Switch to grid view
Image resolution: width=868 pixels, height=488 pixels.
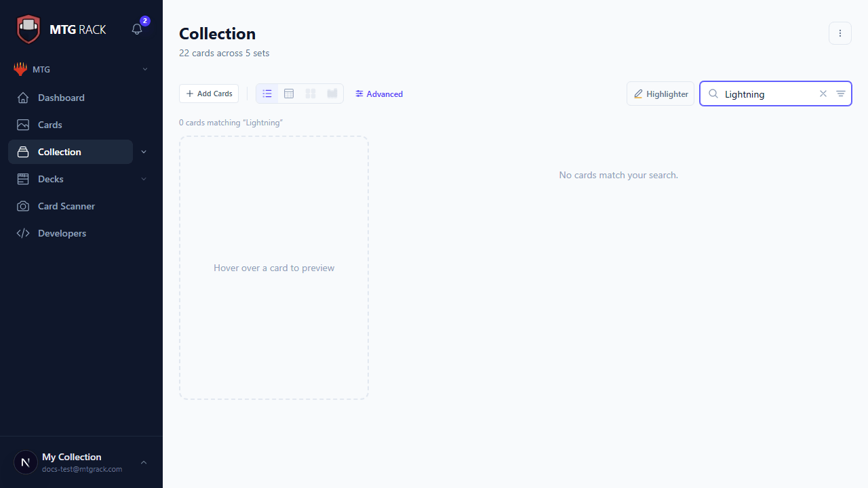pyautogui.click(x=311, y=94)
